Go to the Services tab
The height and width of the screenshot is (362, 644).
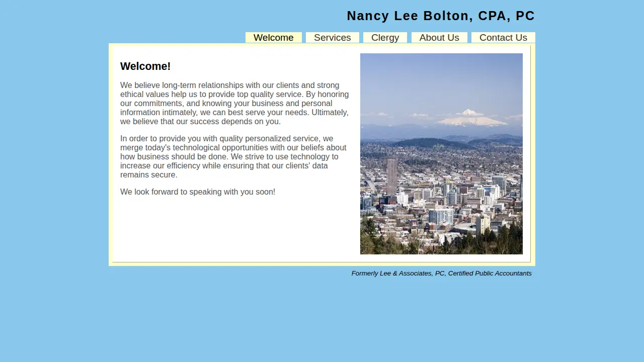point(333,38)
